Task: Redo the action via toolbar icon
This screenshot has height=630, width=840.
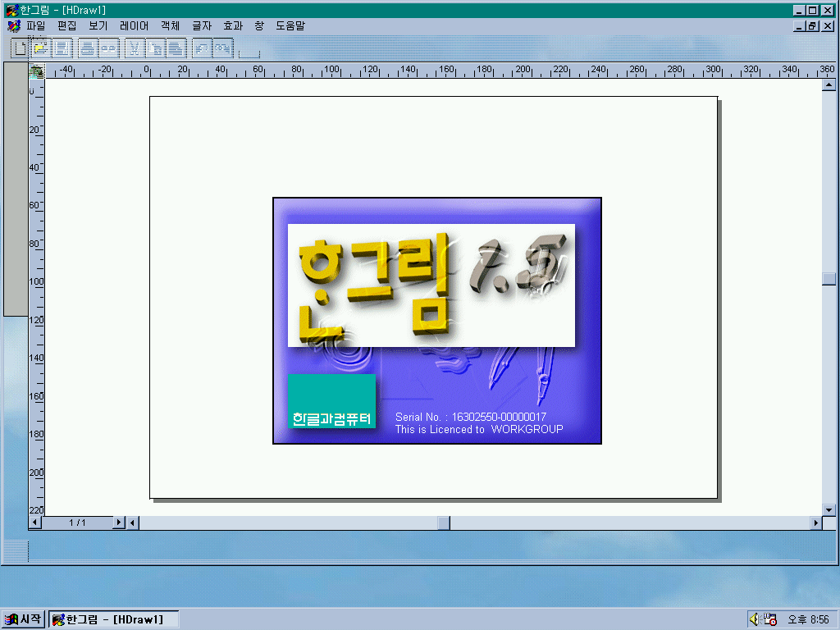Action: [x=223, y=48]
